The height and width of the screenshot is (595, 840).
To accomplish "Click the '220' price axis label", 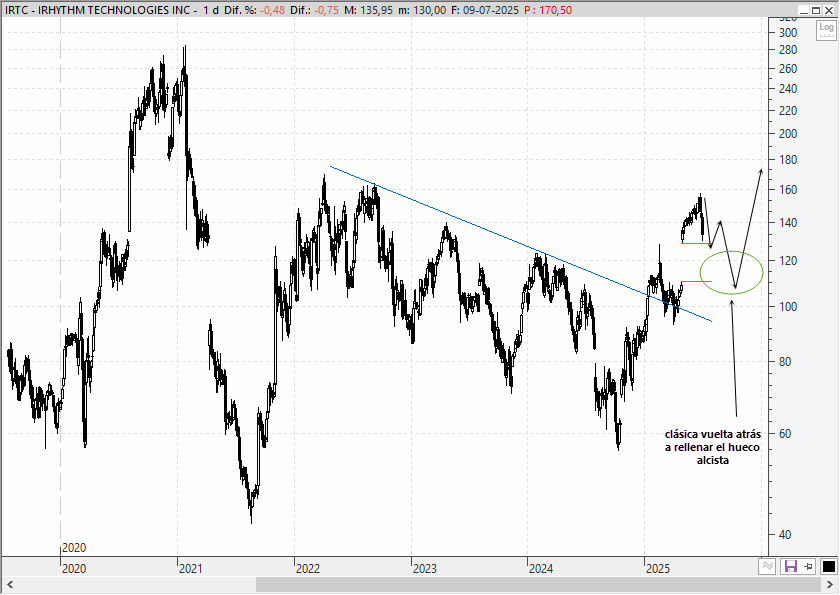I will tap(788, 110).
